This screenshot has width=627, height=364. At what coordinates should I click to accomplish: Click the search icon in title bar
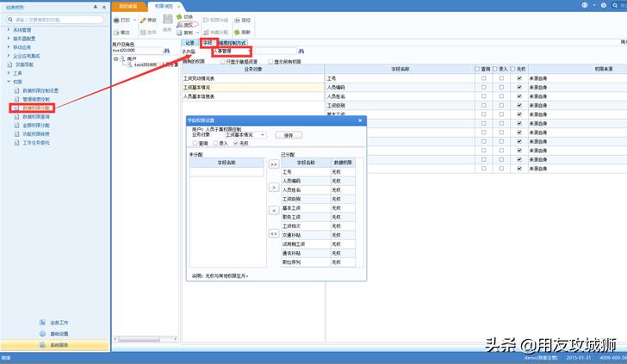coord(615,5)
